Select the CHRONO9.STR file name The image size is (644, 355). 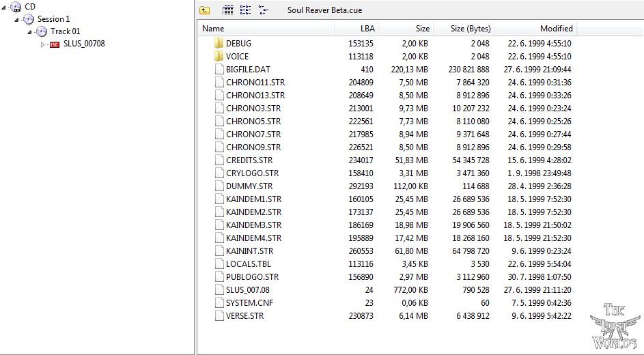(x=253, y=147)
